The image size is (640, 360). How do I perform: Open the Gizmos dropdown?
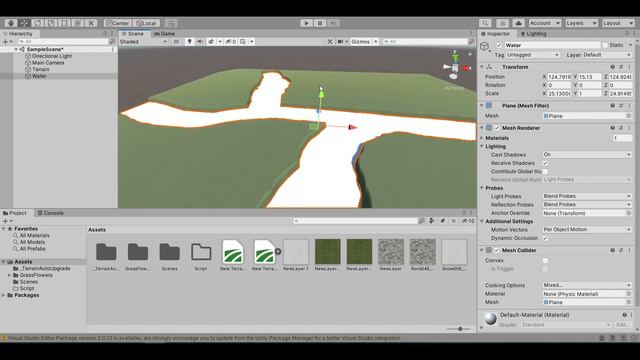tap(365, 41)
